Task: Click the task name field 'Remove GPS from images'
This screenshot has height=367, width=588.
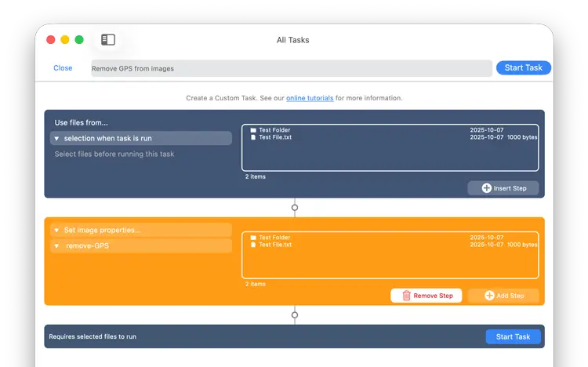Action: click(292, 68)
